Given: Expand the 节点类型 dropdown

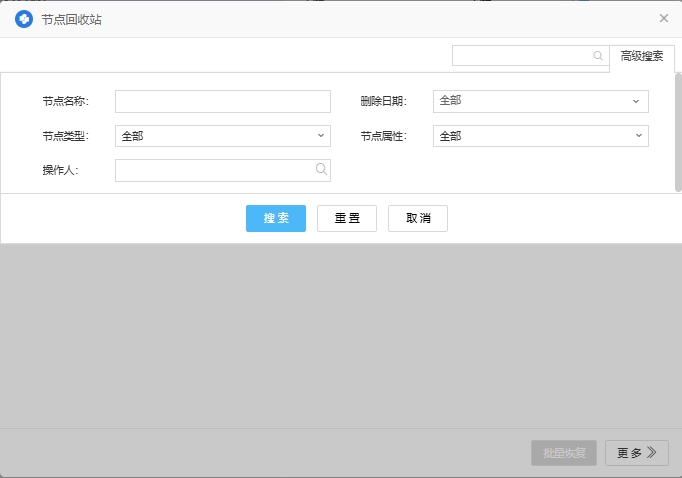Looking at the screenshot, I should click(222, 136).
